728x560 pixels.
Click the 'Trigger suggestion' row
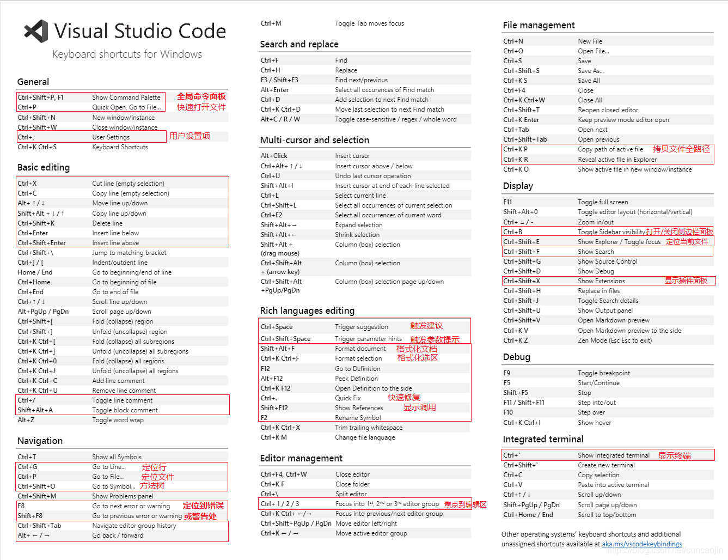tap(365, 327)
